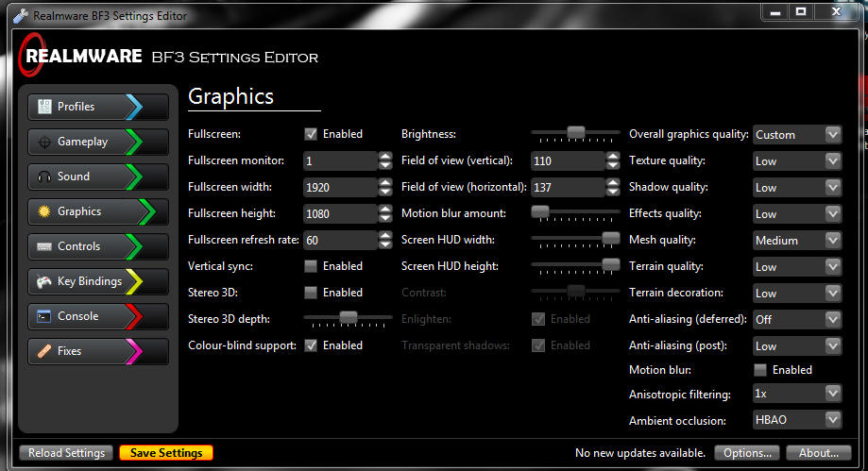868x471 pixels.
Task: Decrease horizontal field of view with down arrow
Action: pyautogui.click(x=613, y=192)
